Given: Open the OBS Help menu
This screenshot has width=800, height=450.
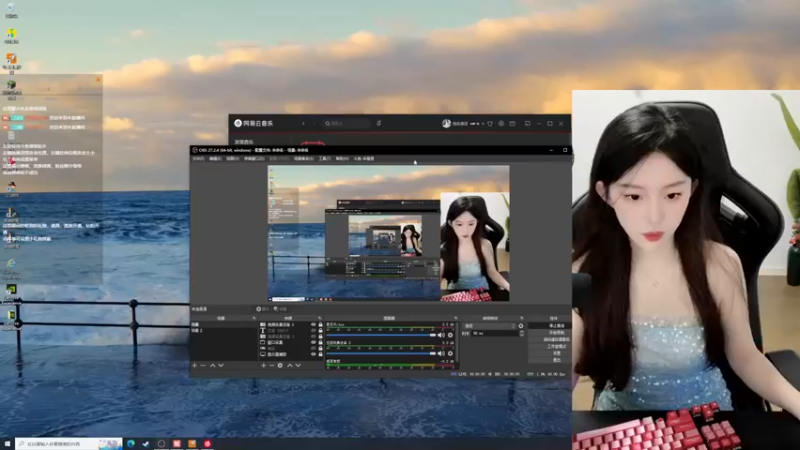Looking at the screenshot, I should pos(342,159).
